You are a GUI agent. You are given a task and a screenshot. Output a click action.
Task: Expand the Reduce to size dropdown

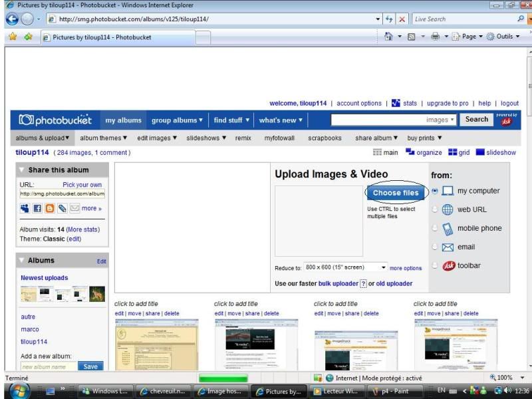click(x=384, y=268)
